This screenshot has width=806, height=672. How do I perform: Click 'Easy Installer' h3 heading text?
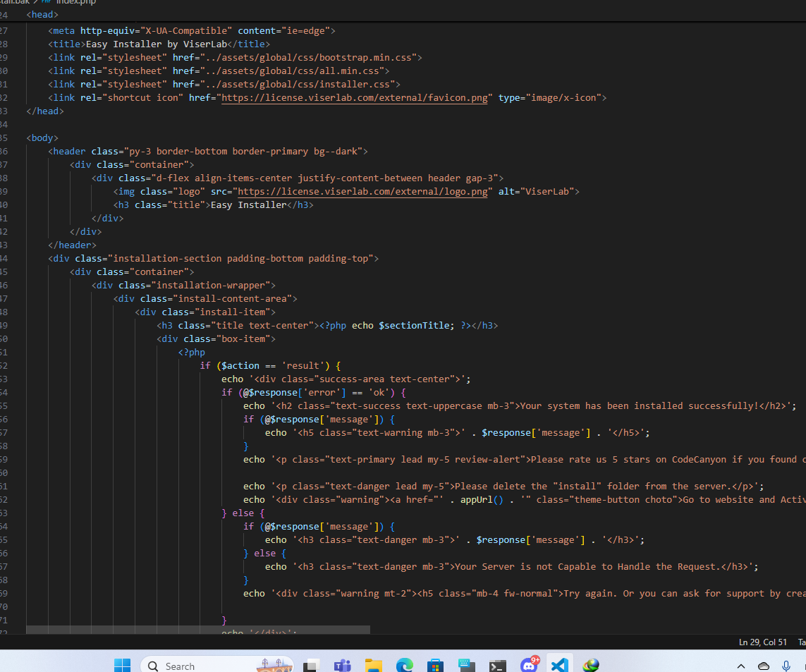248,204
